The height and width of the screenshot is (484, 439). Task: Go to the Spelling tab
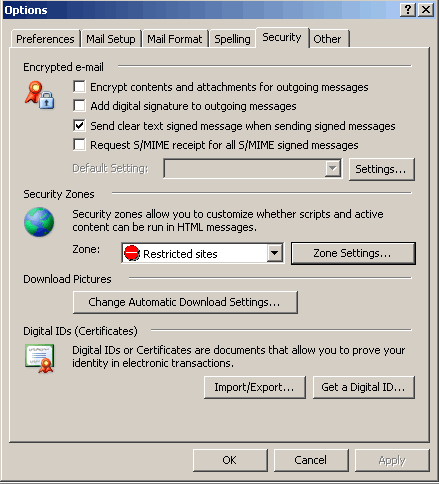click(232, 39)
